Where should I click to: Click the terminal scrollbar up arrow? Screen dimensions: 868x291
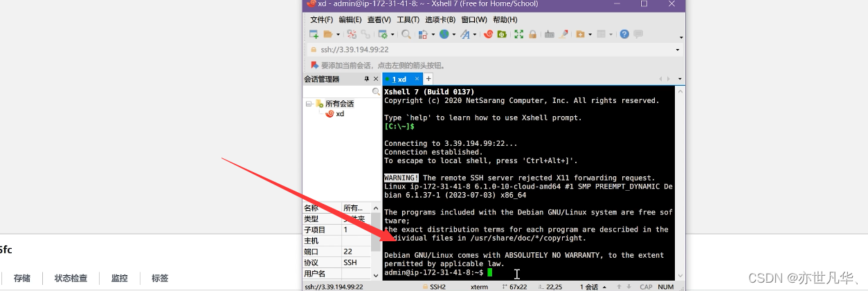click(680, 91)
